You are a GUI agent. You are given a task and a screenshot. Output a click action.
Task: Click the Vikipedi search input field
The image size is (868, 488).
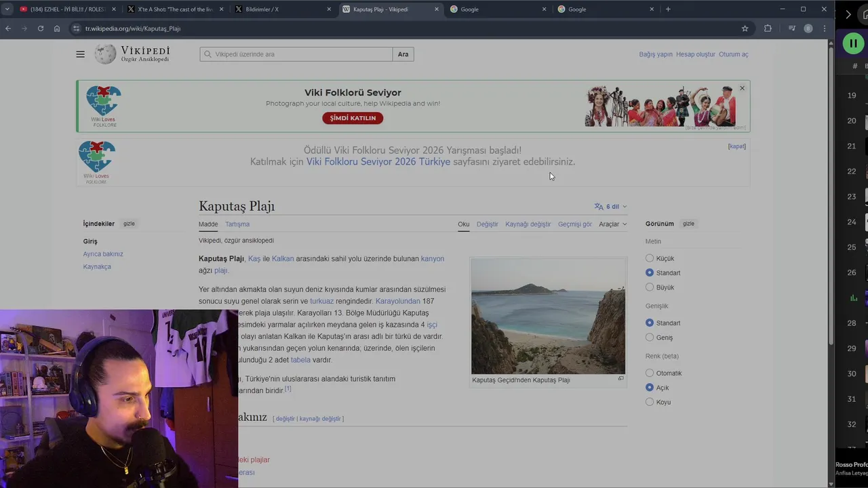tap(296, 54)
